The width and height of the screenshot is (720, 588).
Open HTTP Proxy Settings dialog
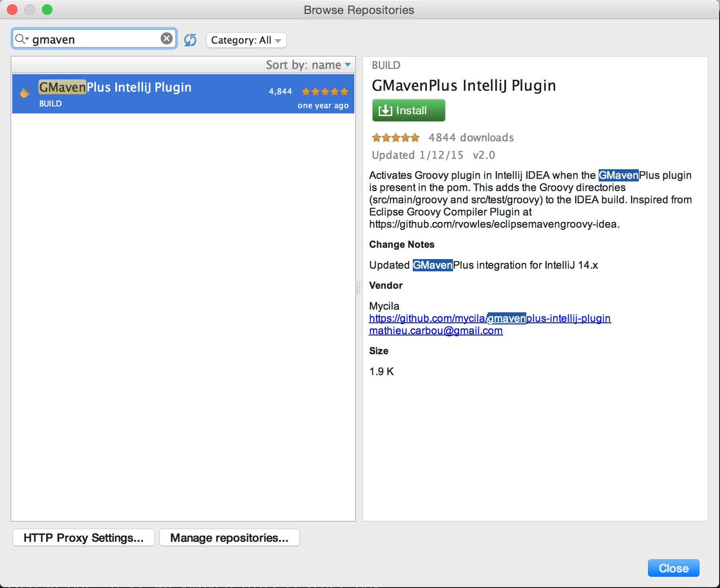click(x=84, y=538)
